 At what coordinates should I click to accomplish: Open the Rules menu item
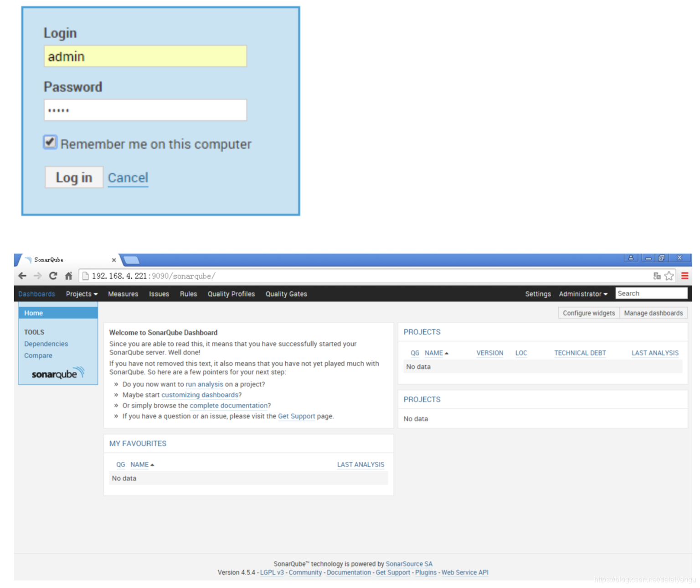(x=188, y=294)
